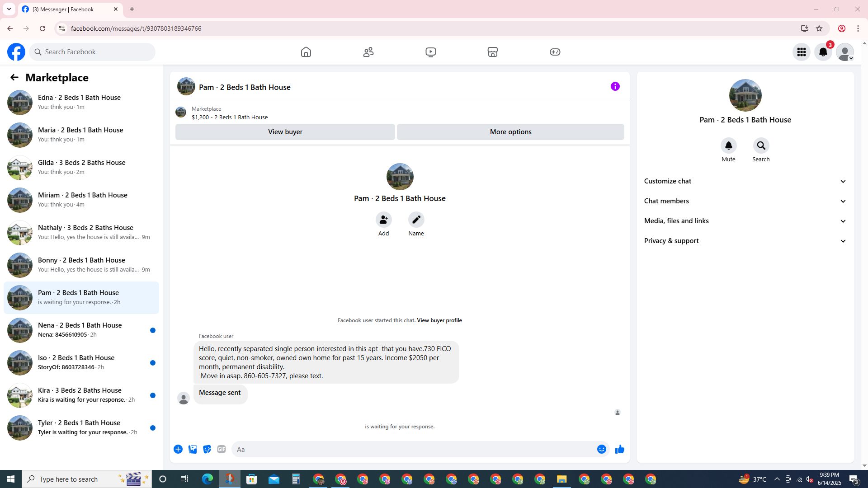This screenshot has width=868, height=488.
Task: Open the conversation information icon
Action: (x=615, y=86)
